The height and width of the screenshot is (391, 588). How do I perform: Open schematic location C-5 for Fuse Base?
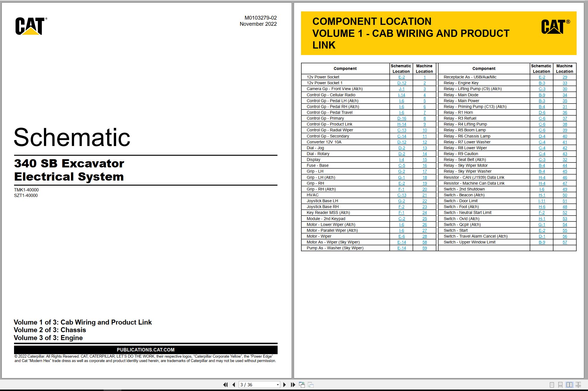point(402,165)
